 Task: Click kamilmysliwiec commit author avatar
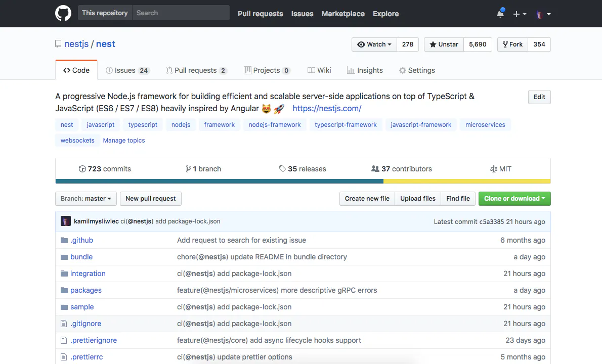66,221
